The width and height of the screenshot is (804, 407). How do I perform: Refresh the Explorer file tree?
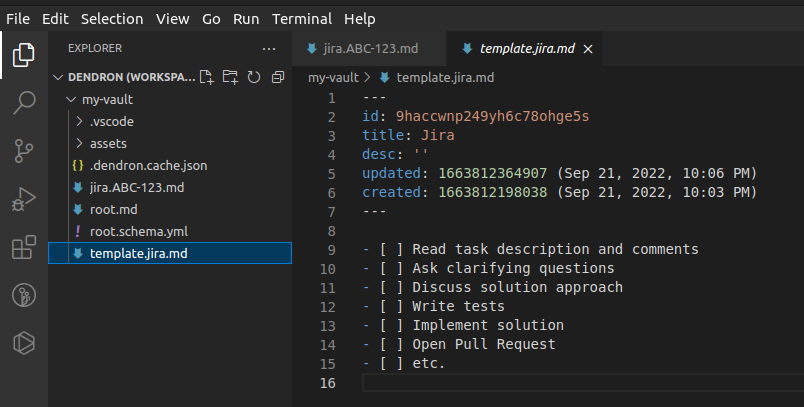[x=254, y=77]
